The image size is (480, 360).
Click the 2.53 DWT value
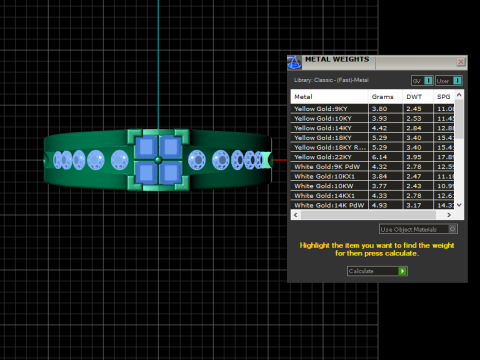pos(414,118)
